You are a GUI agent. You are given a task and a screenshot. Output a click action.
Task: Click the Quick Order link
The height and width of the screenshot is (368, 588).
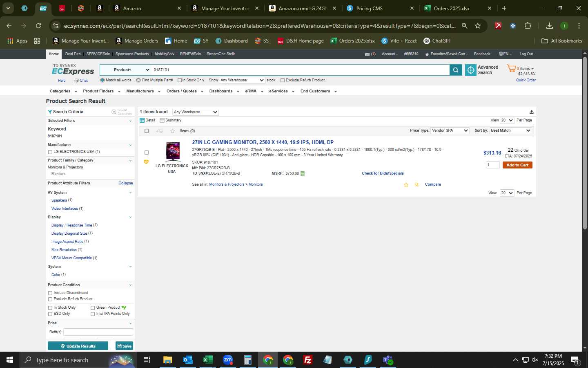[526, 80]
